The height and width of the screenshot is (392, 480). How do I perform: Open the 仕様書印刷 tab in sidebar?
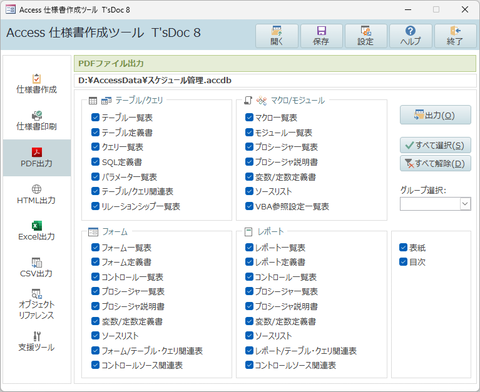pyautogui.click(x=37, y=121)
